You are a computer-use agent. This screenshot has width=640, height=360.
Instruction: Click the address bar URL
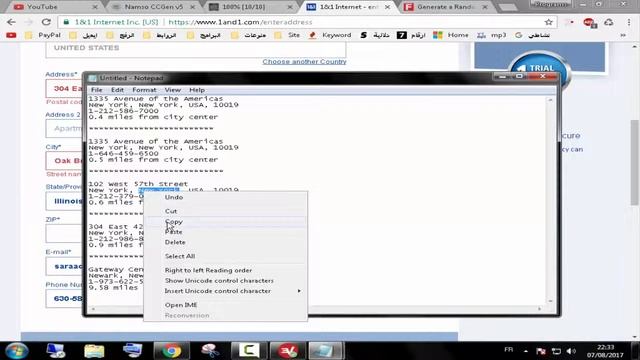click(x=240, y=22)
